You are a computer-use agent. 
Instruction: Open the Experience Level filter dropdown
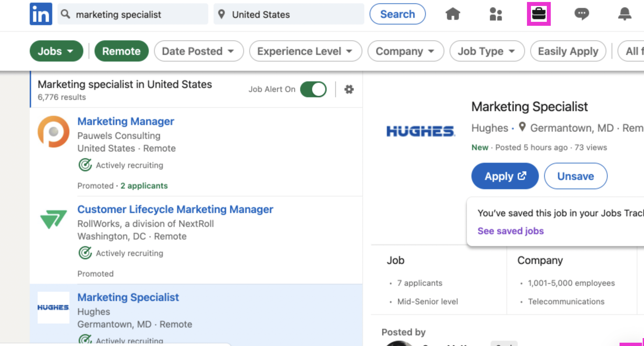[305, 51]
